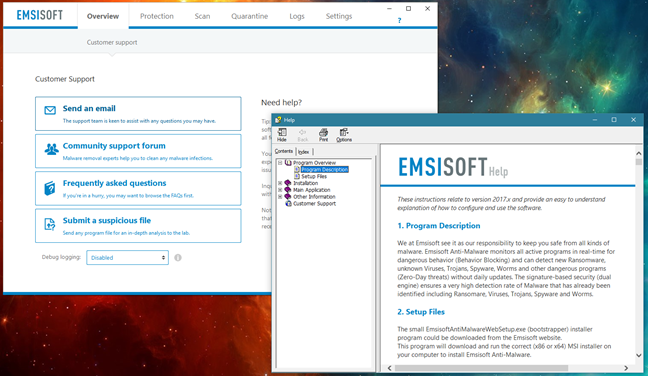Click the 'Need help?' heading

(281, 102)
